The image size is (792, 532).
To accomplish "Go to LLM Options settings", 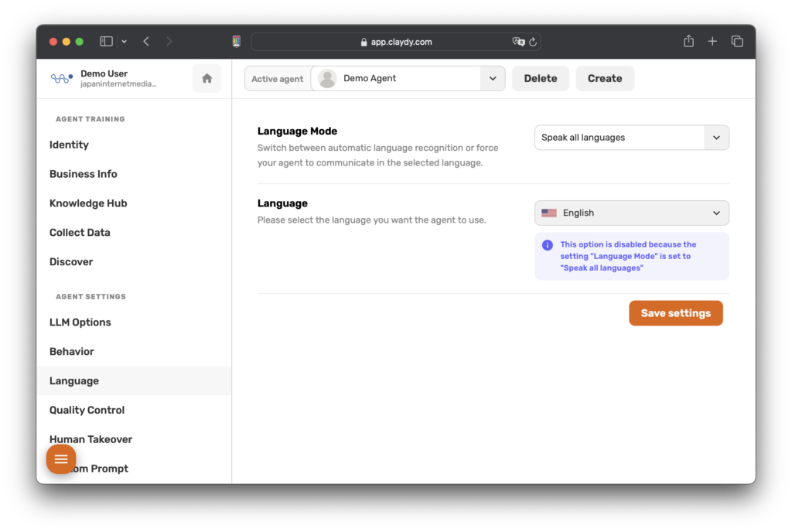I will point(80,322).
